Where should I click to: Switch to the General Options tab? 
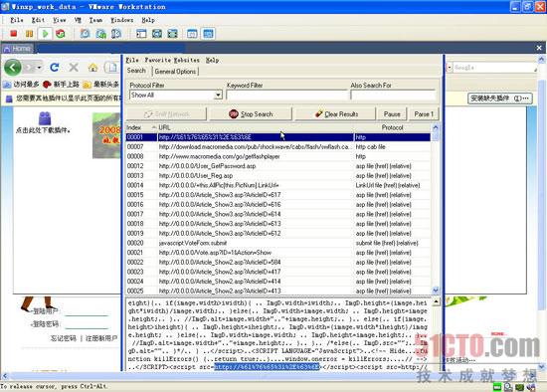click(175, 72)
